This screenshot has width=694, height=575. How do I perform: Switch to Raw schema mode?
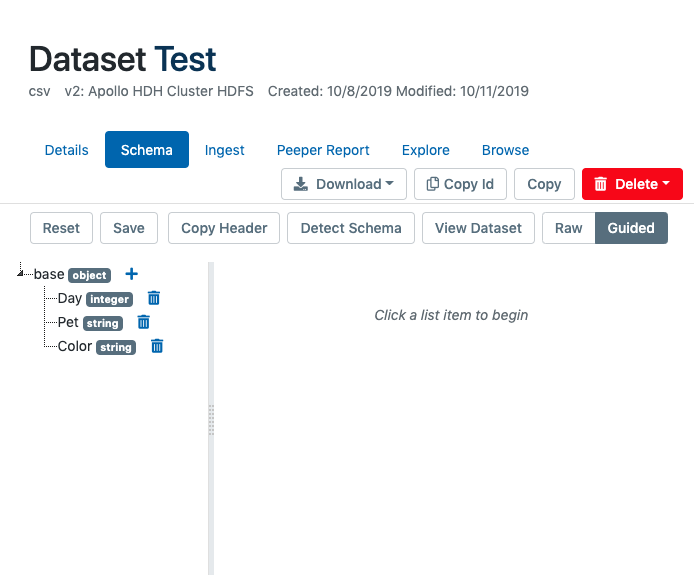coord(569,228)
